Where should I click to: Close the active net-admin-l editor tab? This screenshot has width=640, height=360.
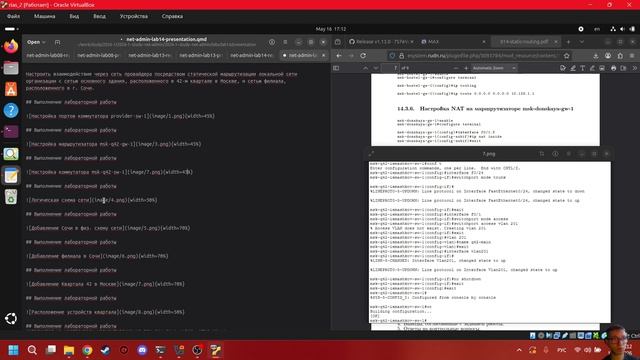pos(324,55)
